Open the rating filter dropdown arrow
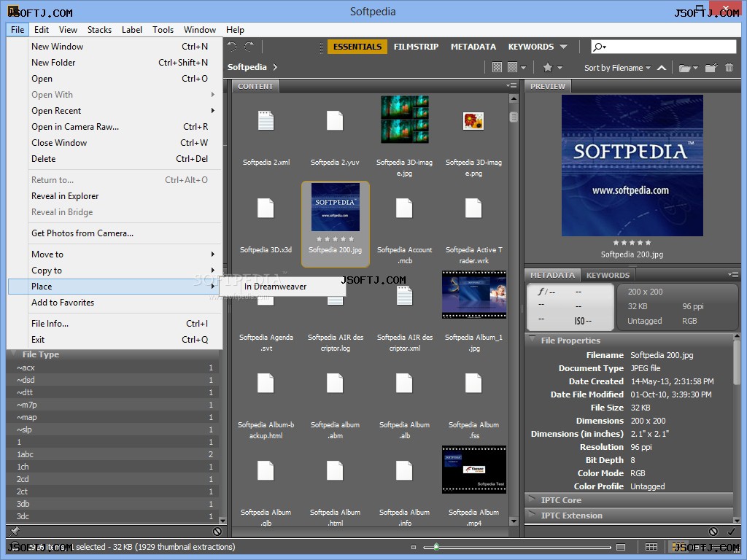Screen dimensions: 747x560 click(560, 68)
